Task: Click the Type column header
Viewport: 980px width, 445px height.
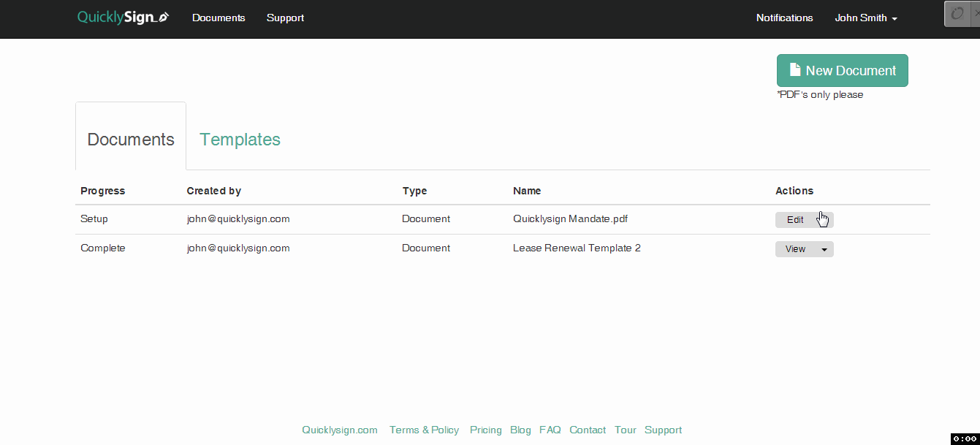Action: [414, 191]
